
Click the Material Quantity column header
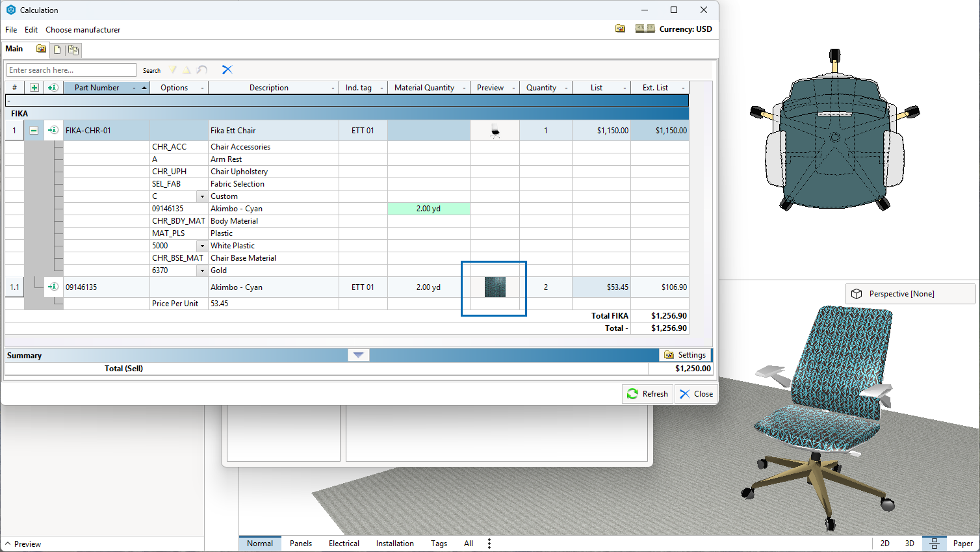(x=429, y=88)
